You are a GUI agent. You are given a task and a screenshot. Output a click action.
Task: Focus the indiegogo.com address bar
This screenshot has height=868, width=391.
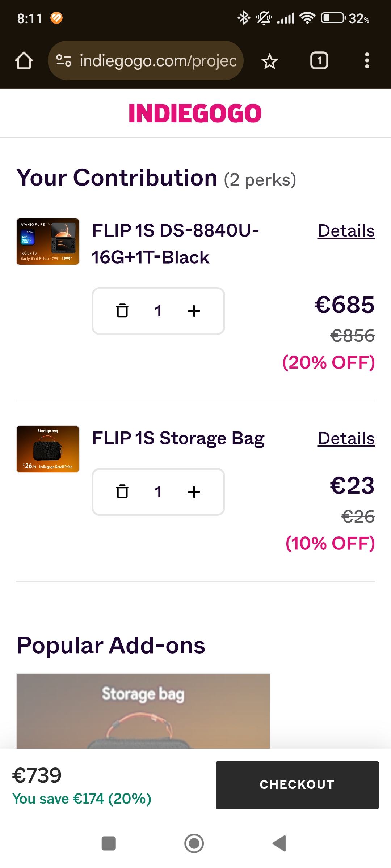(157, 61)
